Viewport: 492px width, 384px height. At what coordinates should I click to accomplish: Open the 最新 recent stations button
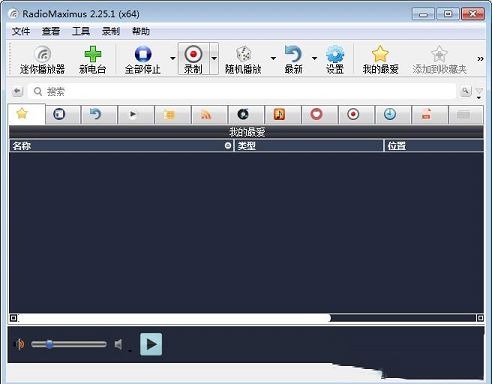pyautogui.click(x=293, y=59)
